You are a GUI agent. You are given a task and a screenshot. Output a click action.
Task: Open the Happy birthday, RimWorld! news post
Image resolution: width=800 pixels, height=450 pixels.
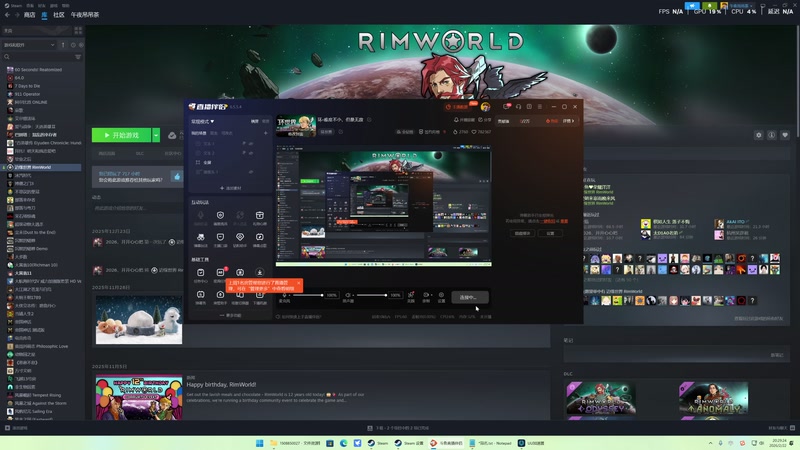pyautogui.click(x=221, y=385)
